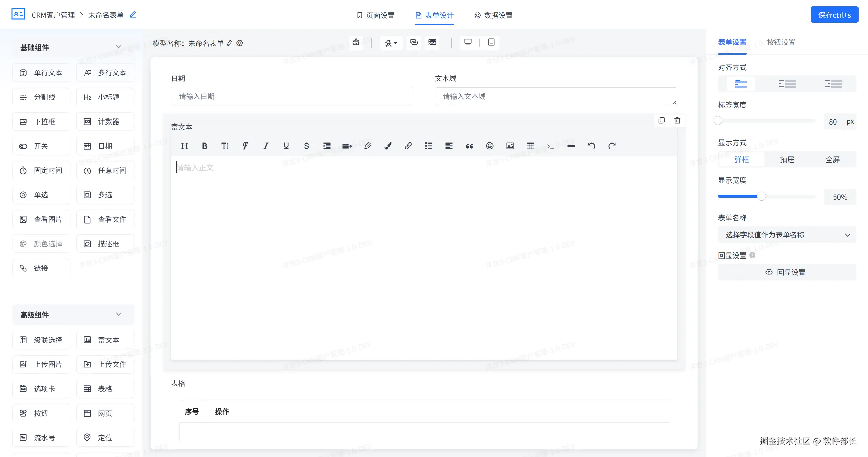Switch to desktop monitor preview
This screenshot has width=868, height=457.
(468, 42)
